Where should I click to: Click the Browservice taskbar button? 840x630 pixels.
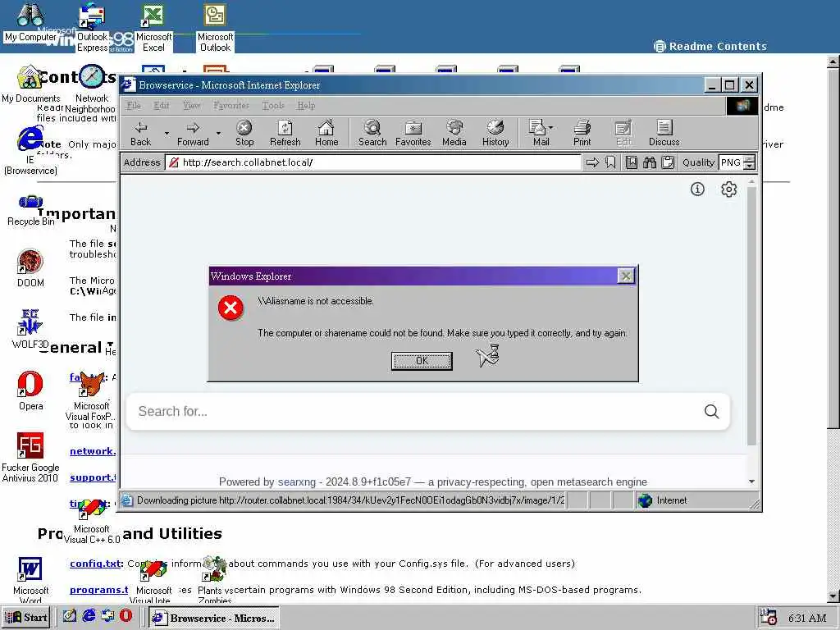click(x=214, y=618)
